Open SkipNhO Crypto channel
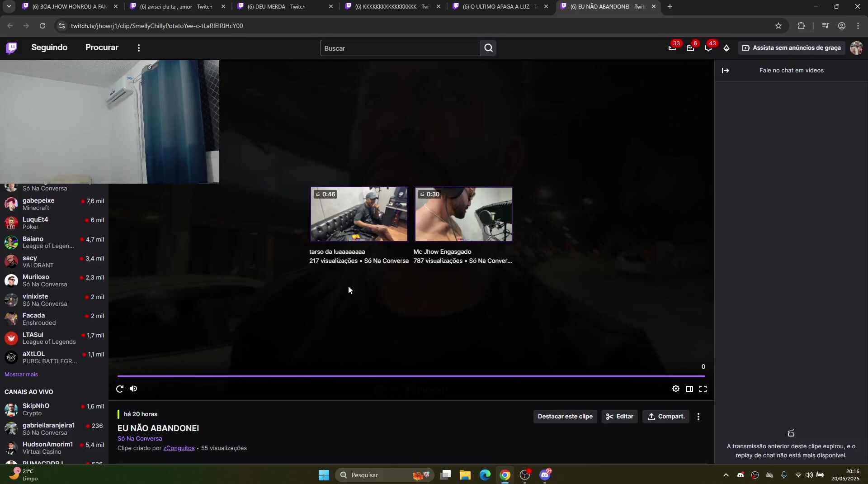 (54, 409)
